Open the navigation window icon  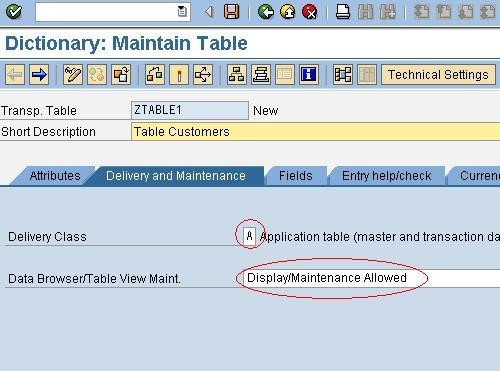[261, 74]
